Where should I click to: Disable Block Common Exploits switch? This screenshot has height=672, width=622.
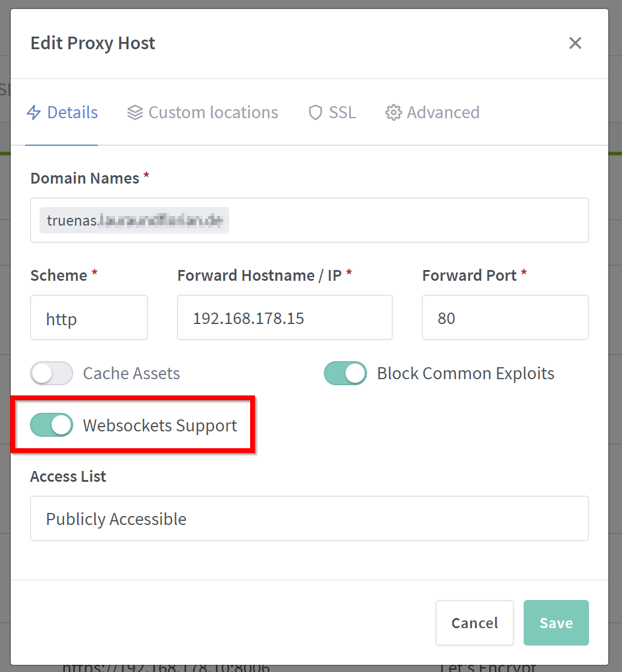coord(345,373)
